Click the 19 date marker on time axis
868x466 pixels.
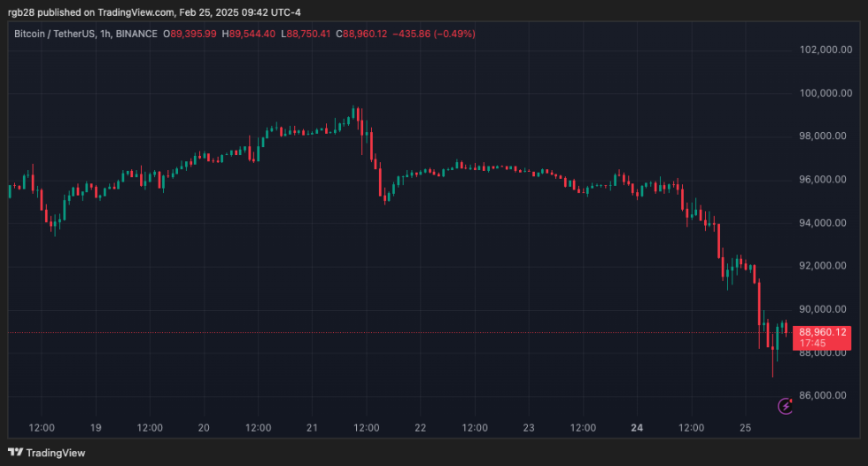96,428
